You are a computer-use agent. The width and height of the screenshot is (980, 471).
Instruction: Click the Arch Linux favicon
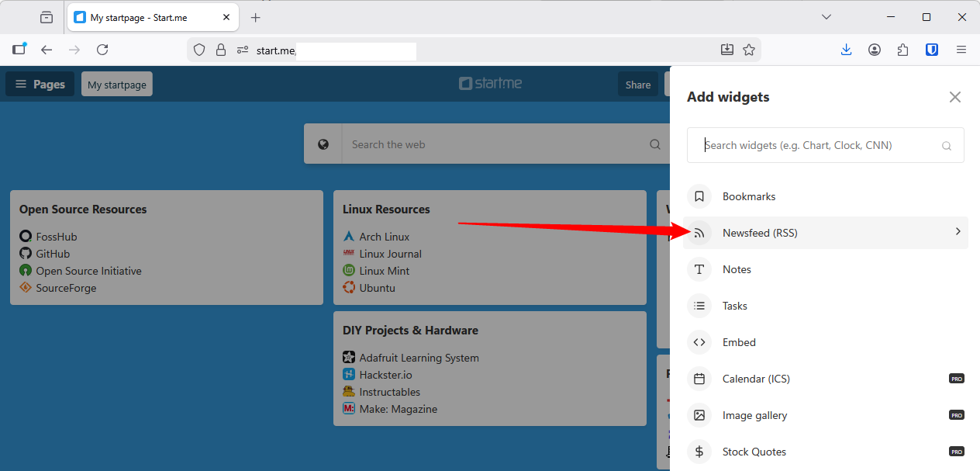(349, 237)
